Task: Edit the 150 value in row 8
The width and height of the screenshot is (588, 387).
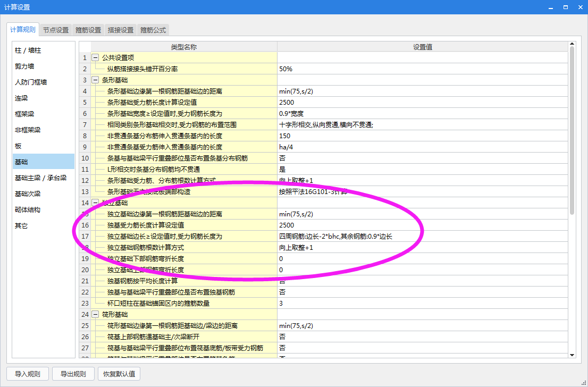Action: coord(423,136)
